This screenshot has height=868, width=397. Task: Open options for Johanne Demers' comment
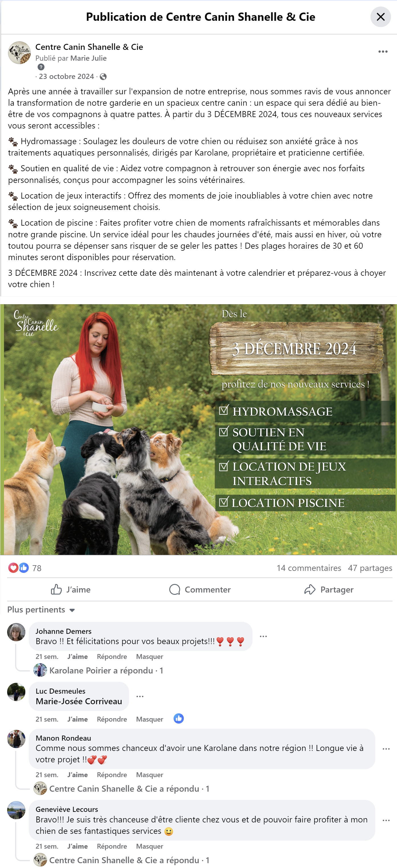(263, 636)
